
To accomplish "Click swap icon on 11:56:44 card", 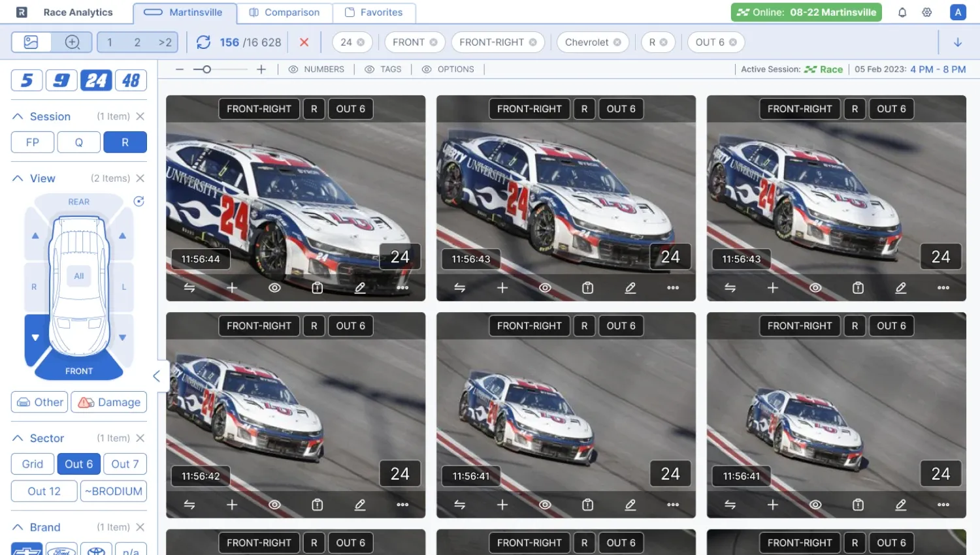I will pos(189,288).
